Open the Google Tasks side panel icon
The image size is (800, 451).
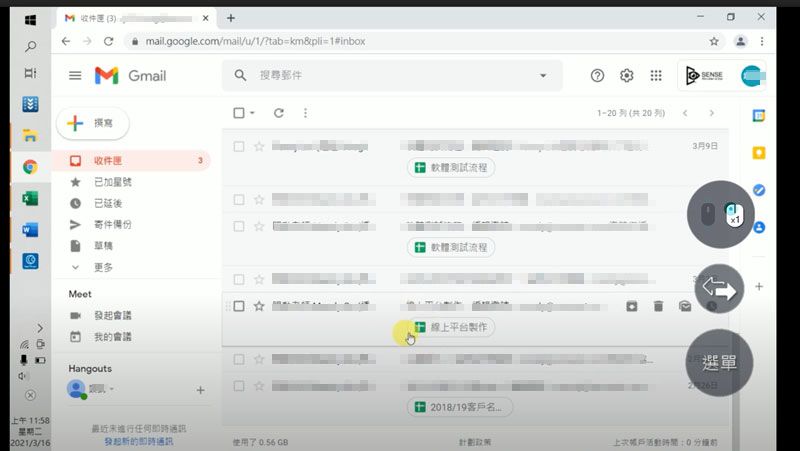(x=759, y=190)
